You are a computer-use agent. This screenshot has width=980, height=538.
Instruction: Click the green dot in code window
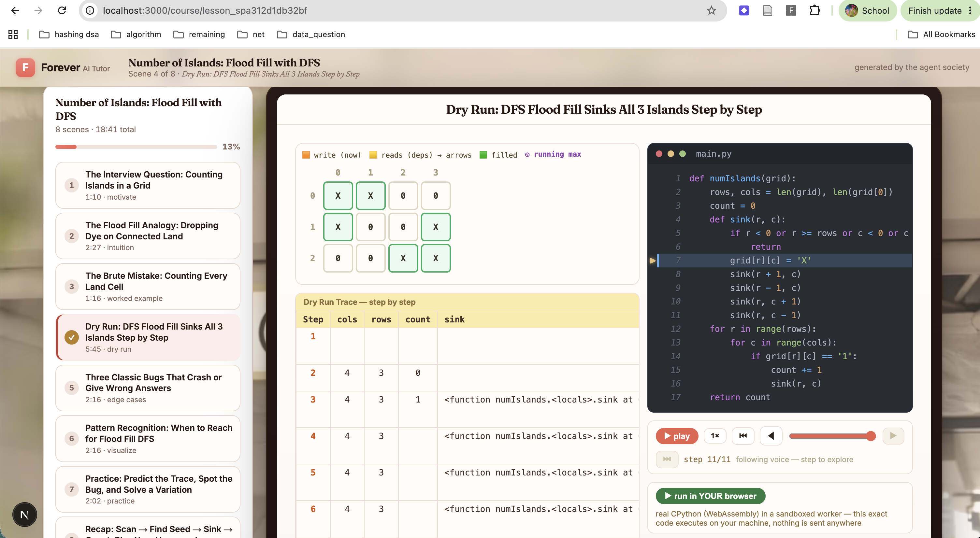tap(683, 154)
